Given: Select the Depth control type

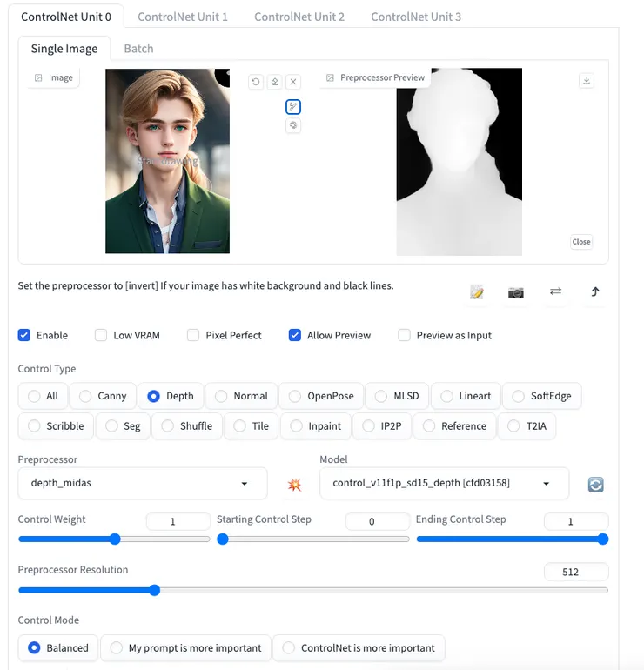Looking at the screenshot, I should click(x=171, y=396).
